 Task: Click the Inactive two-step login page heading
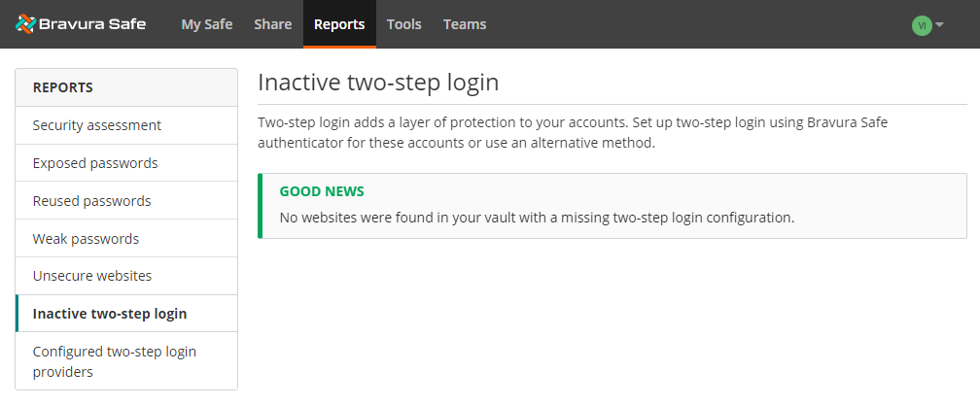(378, 83)
